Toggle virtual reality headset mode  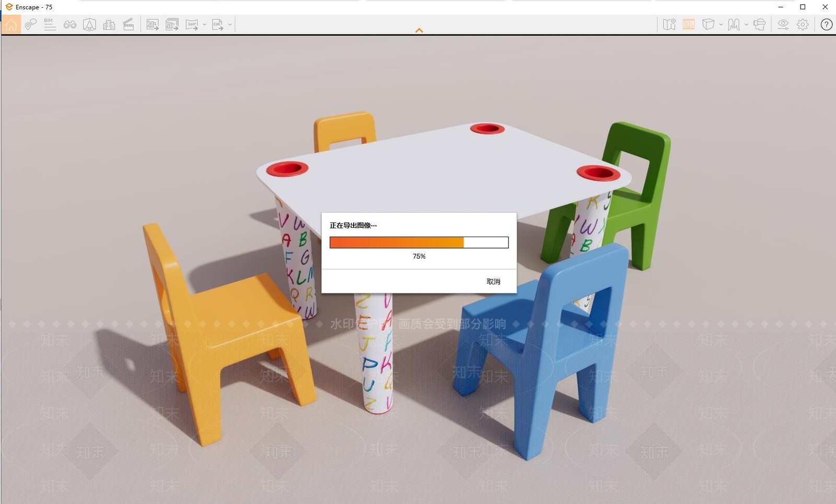tap(760, 25)
